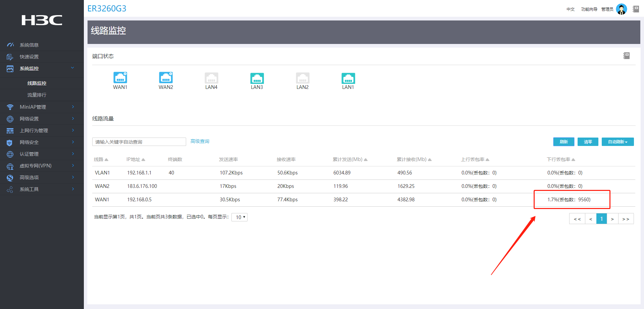Screen dimensions: 644x309
Task: Click the ER3260G3 device title
Action: (x=107, y=9)
